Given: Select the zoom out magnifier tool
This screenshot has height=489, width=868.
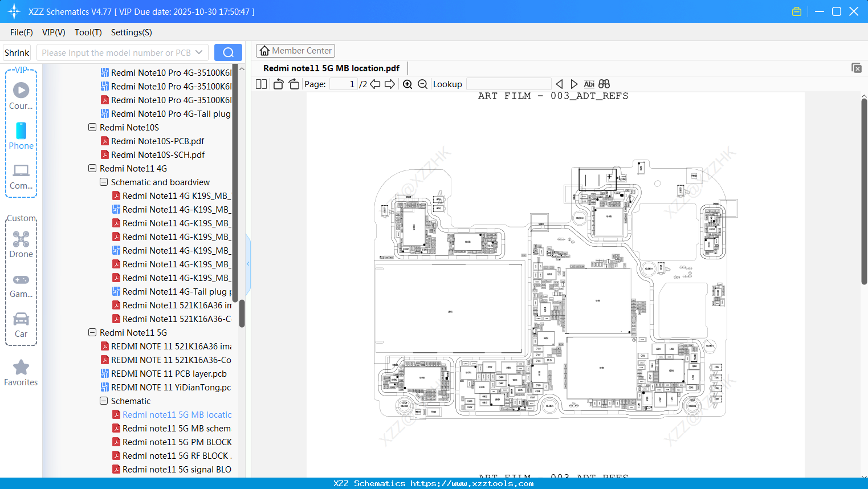Looking at the screenshot, I should coord(422,84).
